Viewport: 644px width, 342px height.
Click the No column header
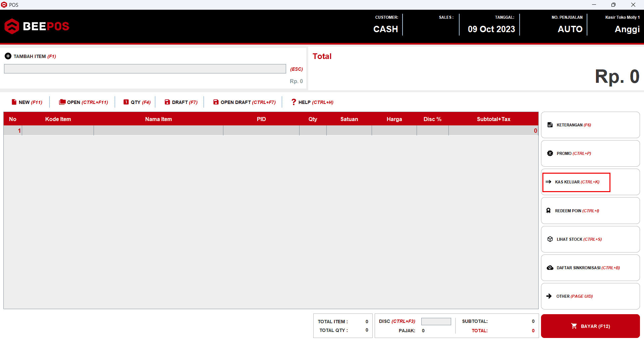13,119
